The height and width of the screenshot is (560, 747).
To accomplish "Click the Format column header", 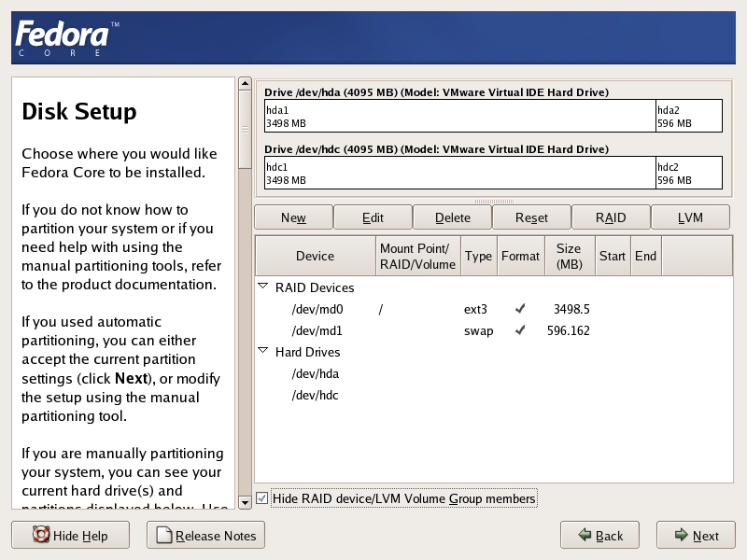I will [521, 256].
